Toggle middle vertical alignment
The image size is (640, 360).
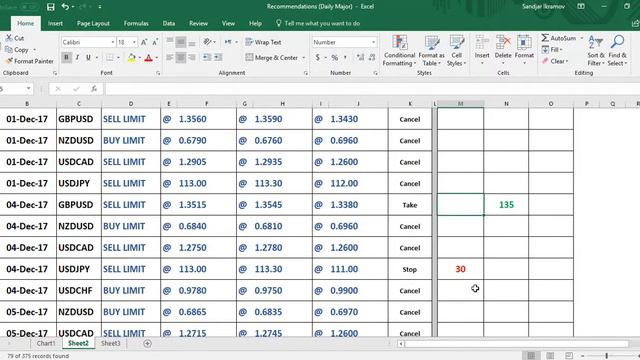[x=181, y=42]
